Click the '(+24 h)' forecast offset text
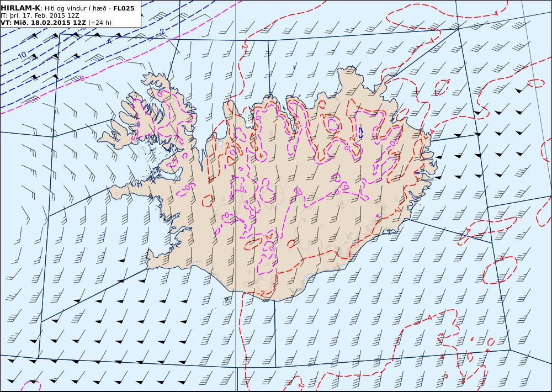The width and height of the screenshot is (552, 392). coord(99,23)
